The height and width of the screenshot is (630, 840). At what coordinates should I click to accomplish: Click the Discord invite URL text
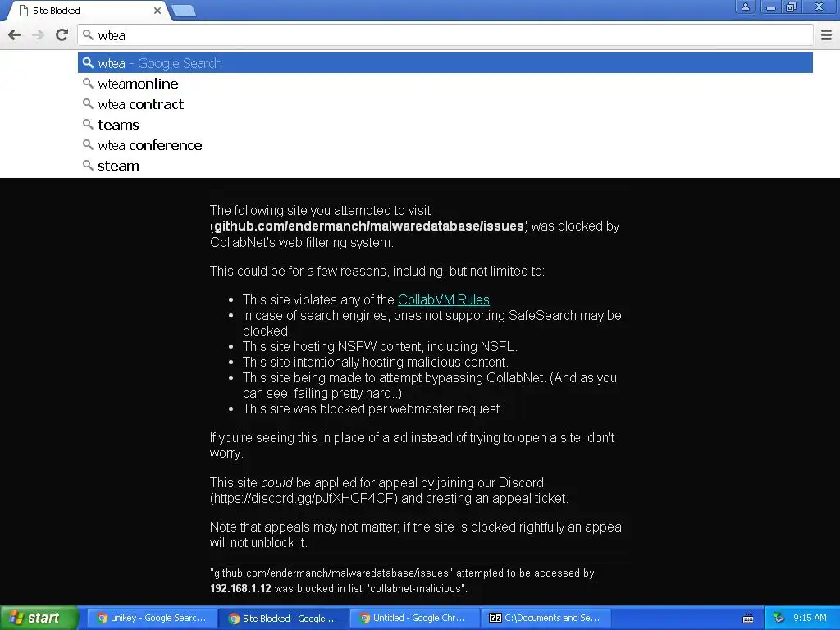pyautogui.click(x=304, y=498)
